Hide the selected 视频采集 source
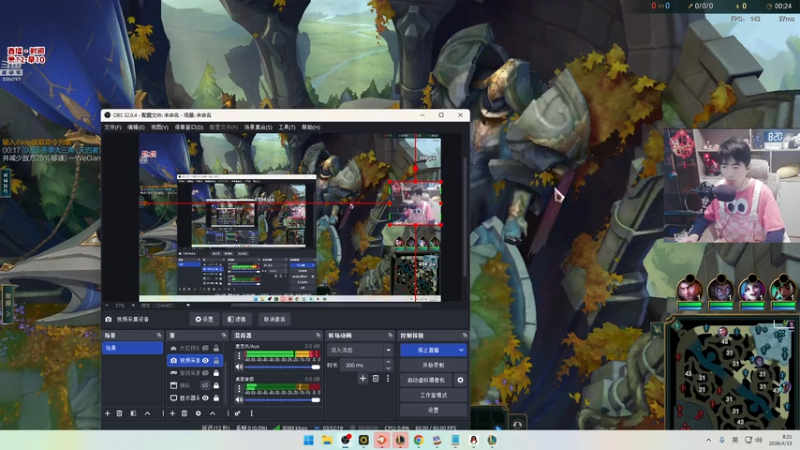The width and height of the screenshot is (800, 450). coord(205,360)
